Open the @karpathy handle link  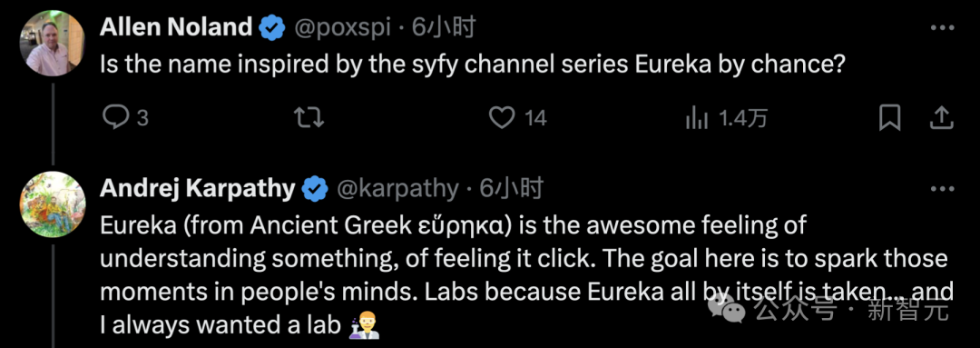tap(397, 189)
